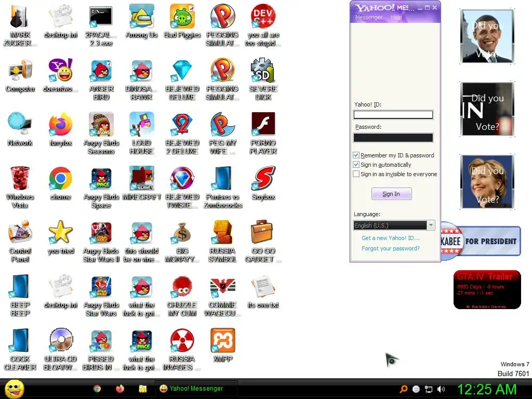
Task: Launch the furryfox Firefox shortcut
Action: pos(60,129)
